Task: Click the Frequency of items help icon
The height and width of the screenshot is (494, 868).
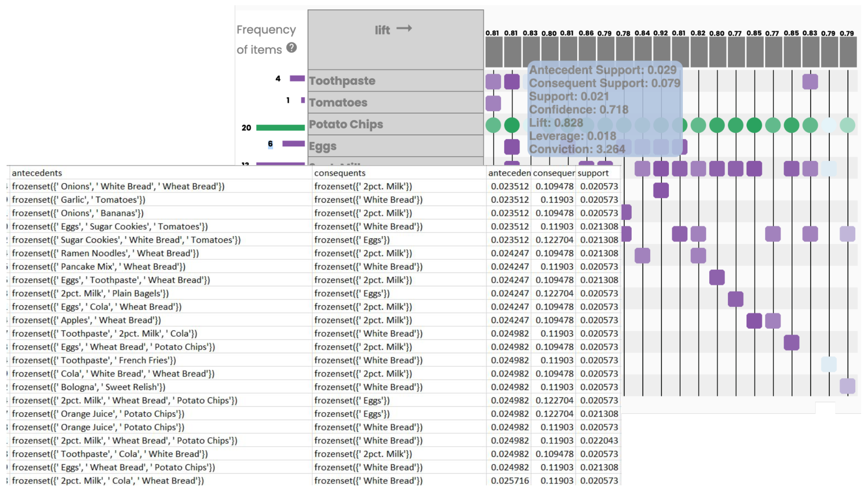Action: click(x=291, y=47)
